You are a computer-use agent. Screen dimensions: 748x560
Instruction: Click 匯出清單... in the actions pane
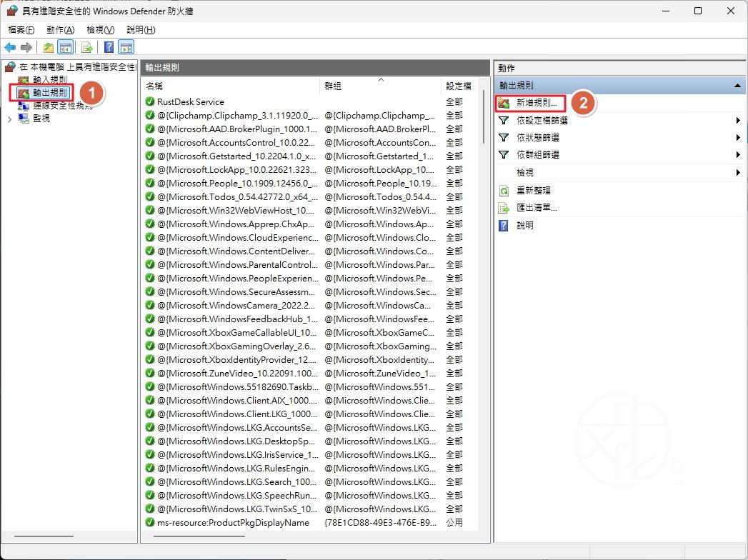(x=537, y=208)
